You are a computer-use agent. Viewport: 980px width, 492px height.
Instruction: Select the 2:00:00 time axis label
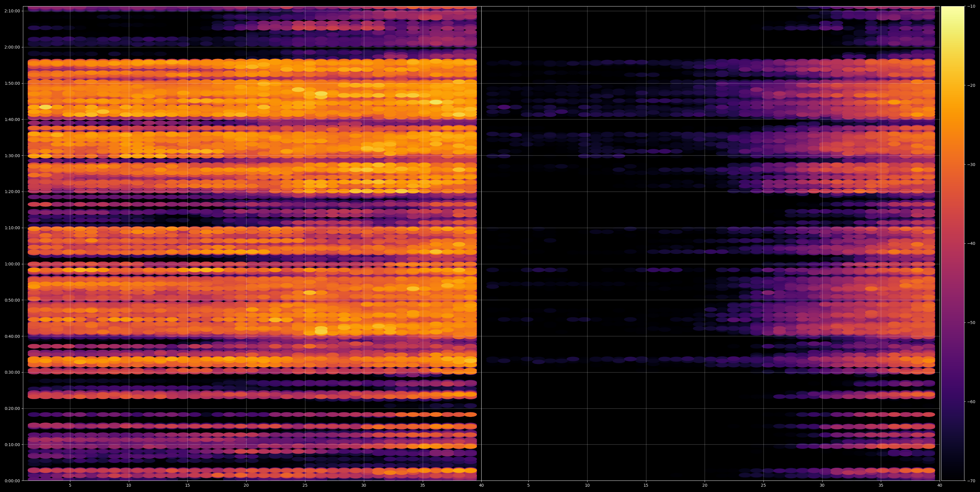coord(12,47)
